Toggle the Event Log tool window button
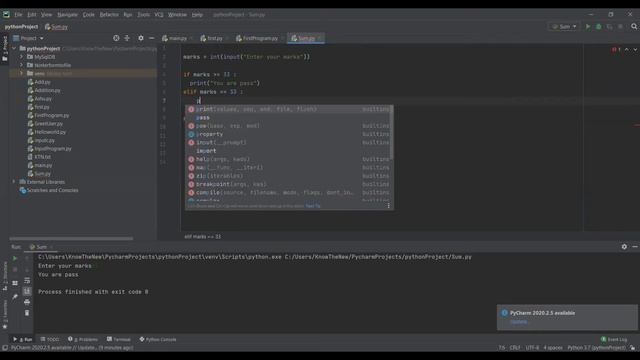 pos(614,339)
